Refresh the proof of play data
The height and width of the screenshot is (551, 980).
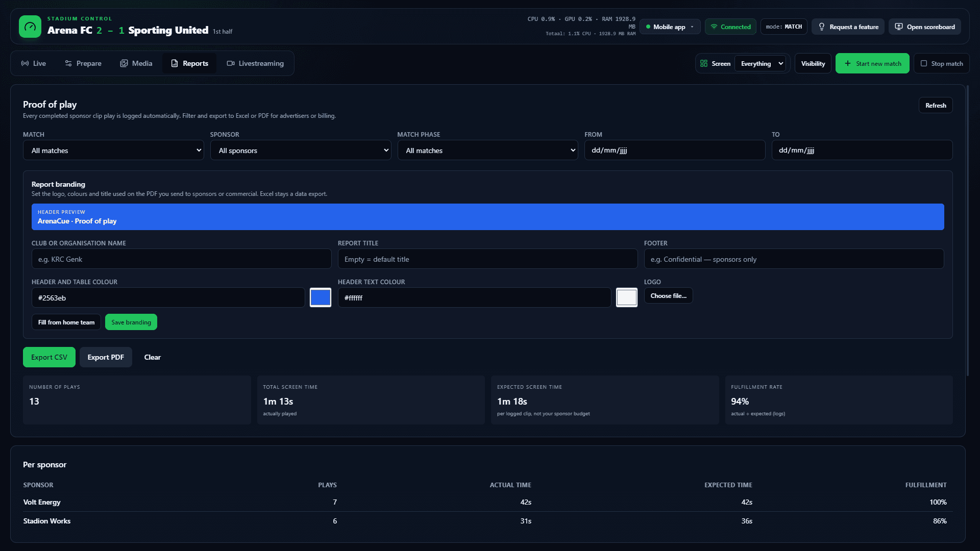click(x=936, y=105)
